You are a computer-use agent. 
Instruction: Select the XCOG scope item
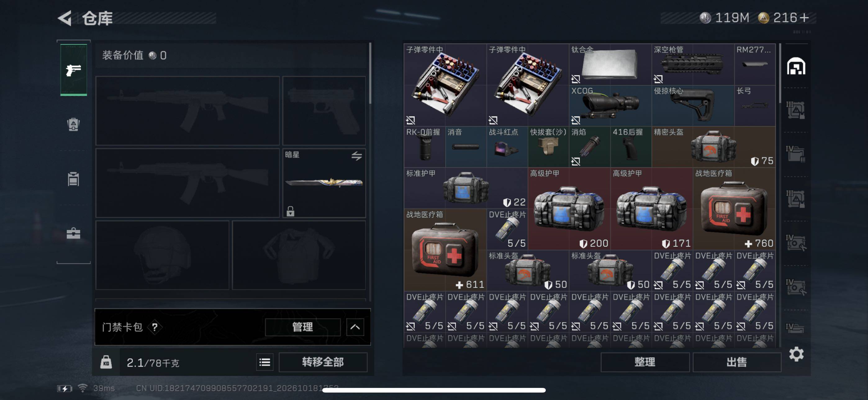click(610, 106)
